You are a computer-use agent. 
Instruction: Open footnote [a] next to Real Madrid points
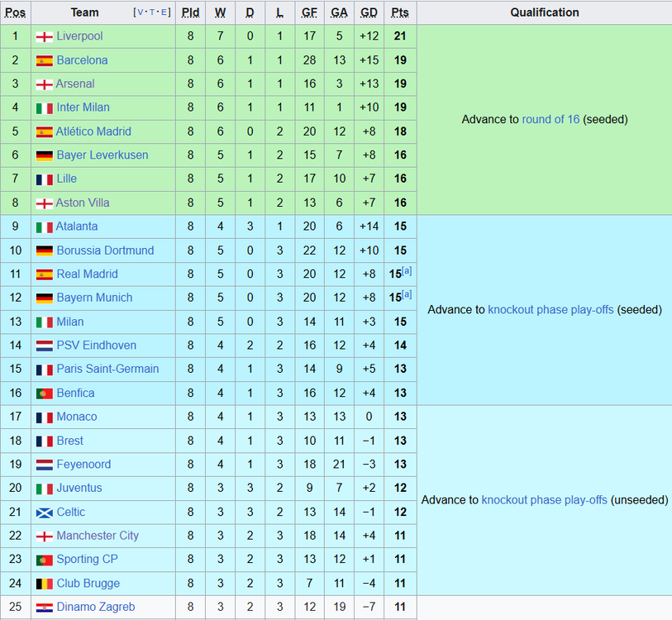(x=407, y=271)
